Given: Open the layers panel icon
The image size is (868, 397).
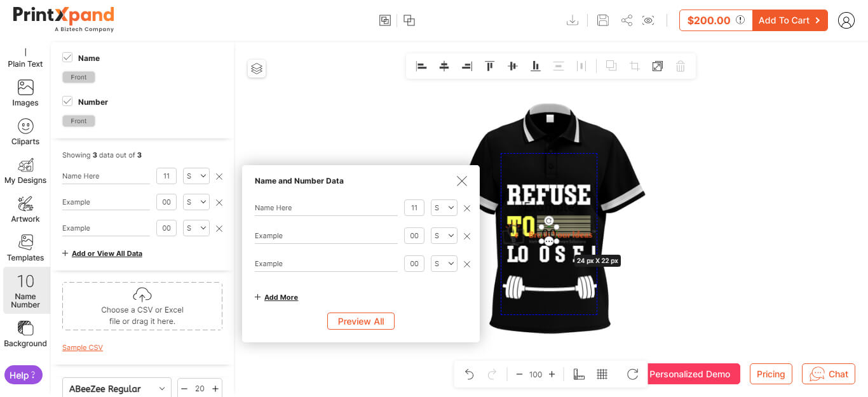Looking at the screenshot, I should click(257, 69).
